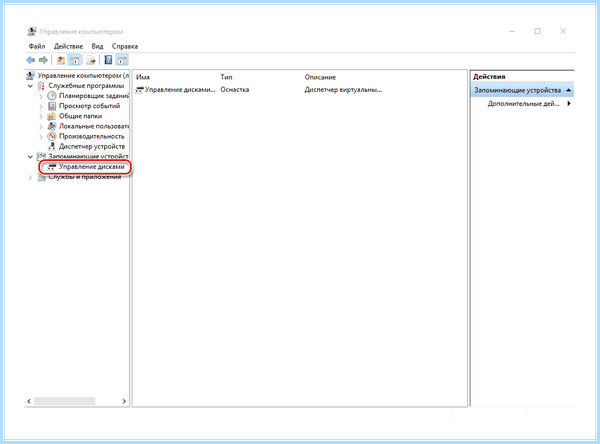600x444 pixels.
Task: Click the Диспетчер виртуальны... description cell
Action: 343,90
